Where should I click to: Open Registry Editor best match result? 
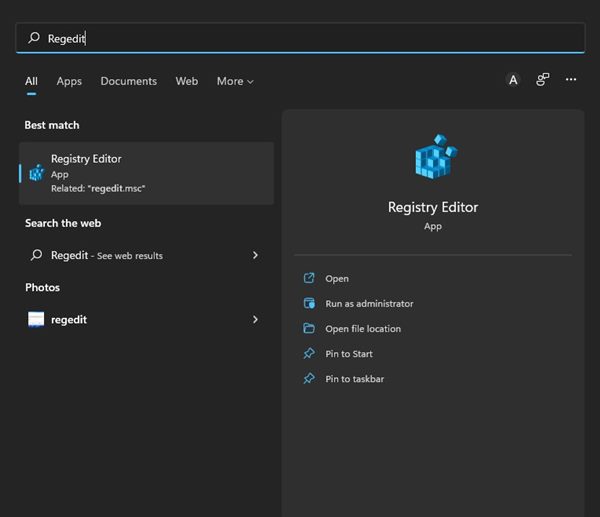[x=147, y=173]
